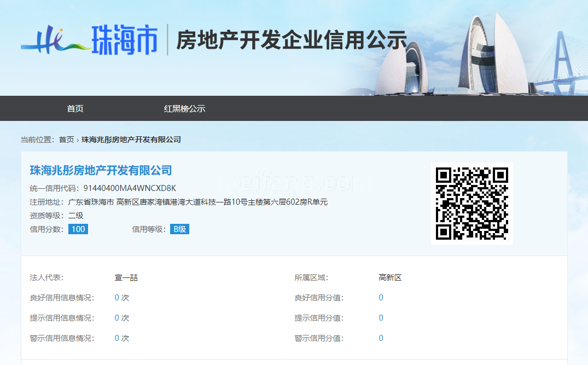Click the 统一信用代码 label
The image size is (588, 365).
(x=55, y=188)
